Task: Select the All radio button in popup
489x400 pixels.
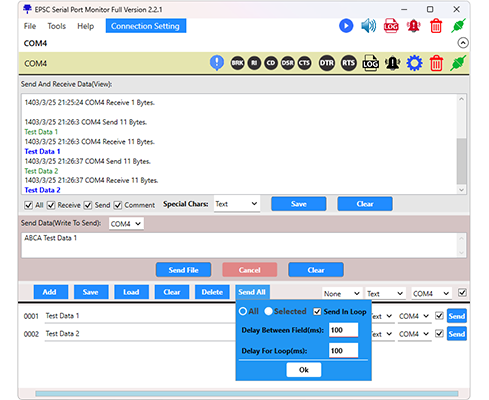Action: (243, 311)
